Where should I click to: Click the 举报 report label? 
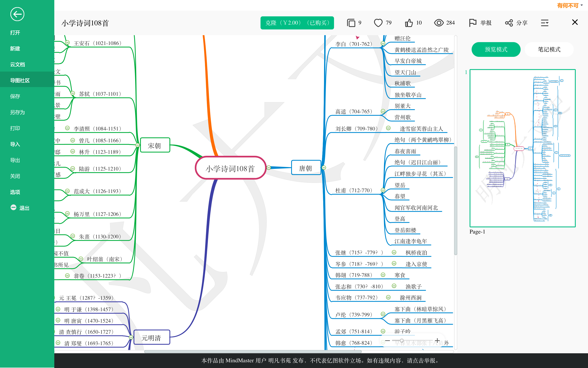pyautogui.click(x=486, y=23)
